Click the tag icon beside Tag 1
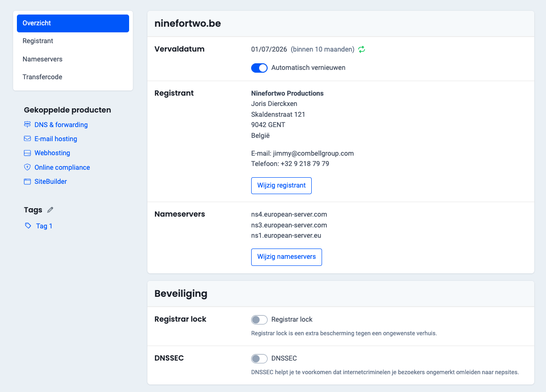Viewport: 546px width, 392px height. tap(28, 226)
